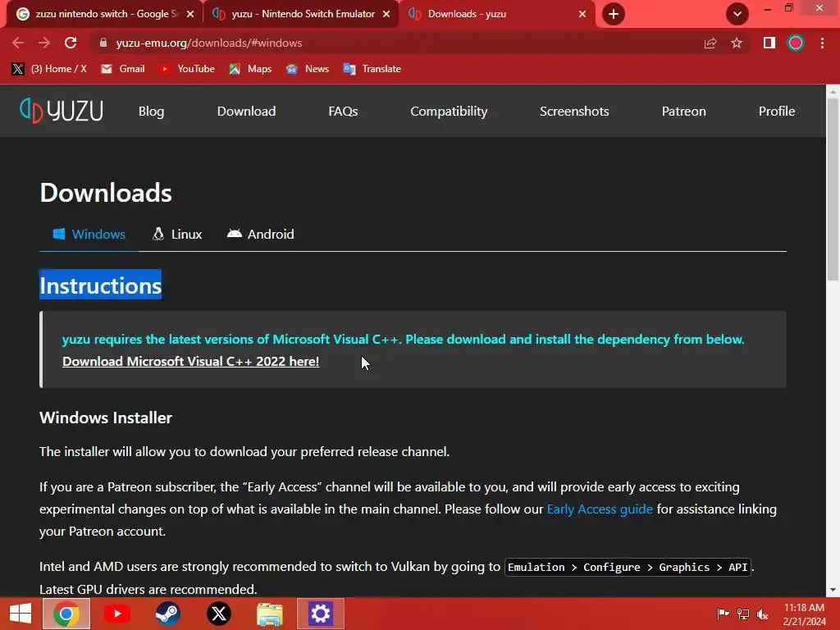Viewport: 840px width, 630px height.
Task: Open Profile in the site navigation
Action: pos(777,111)
